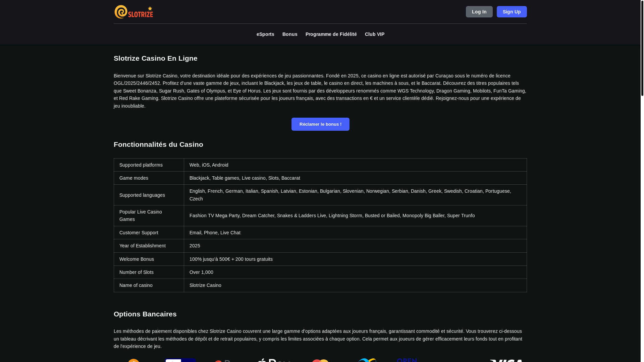Click the '100% jusqu'à 500€' bonus cell
644x362 pixels.
click(355, 259)
